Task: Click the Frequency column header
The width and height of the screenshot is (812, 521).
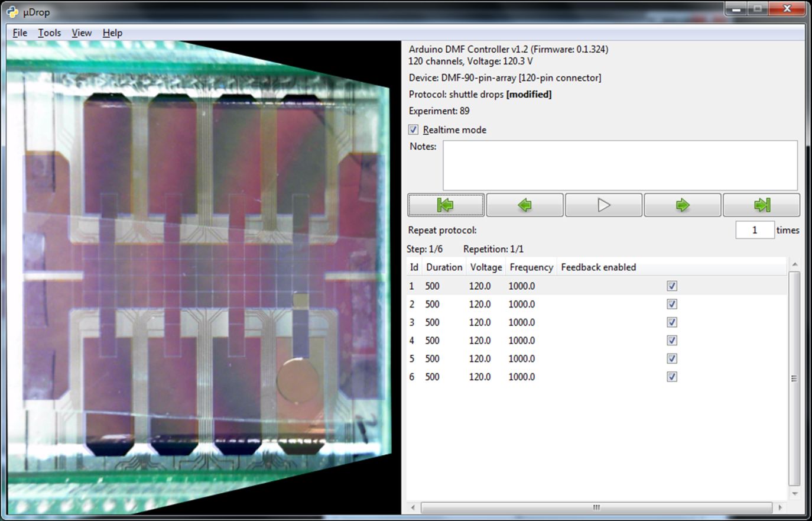Action: [x=531, y=267]
